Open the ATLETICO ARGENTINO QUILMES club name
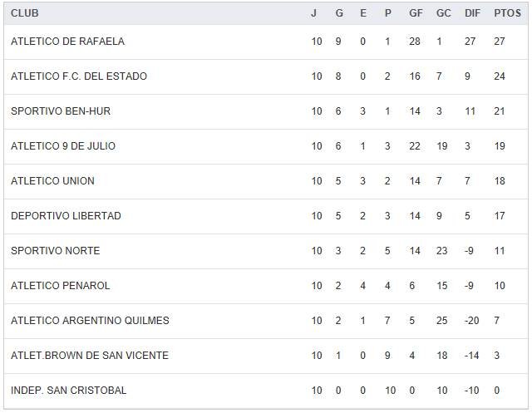The image size is (532, 413). click(x=90, y=321)
